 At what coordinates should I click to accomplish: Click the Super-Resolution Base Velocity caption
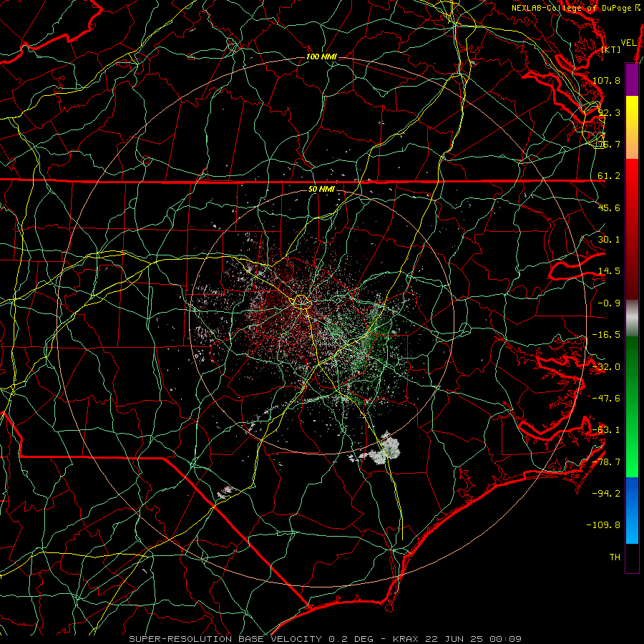click(x=326, y=639)
